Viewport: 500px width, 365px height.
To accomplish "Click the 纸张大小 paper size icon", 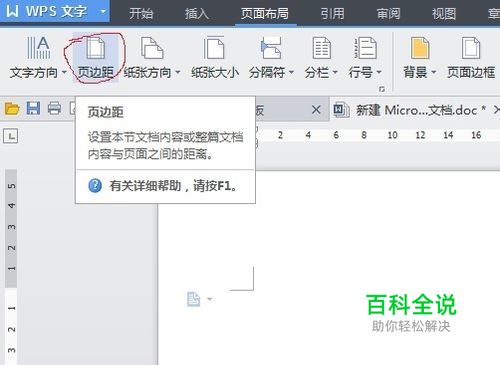I will click(214, 48).
